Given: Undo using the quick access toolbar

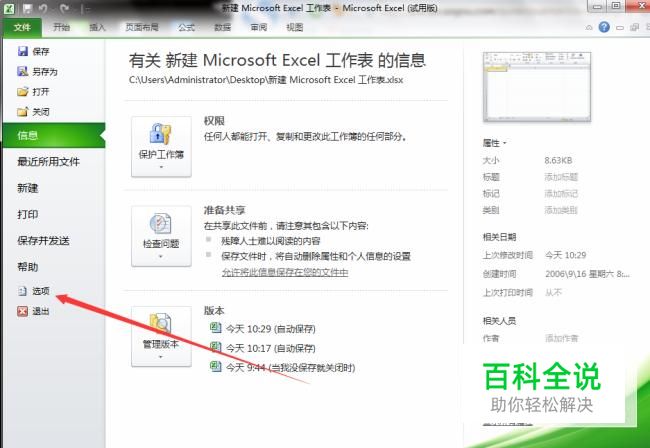Looking at the screenshot, I should tap(43, 8).
